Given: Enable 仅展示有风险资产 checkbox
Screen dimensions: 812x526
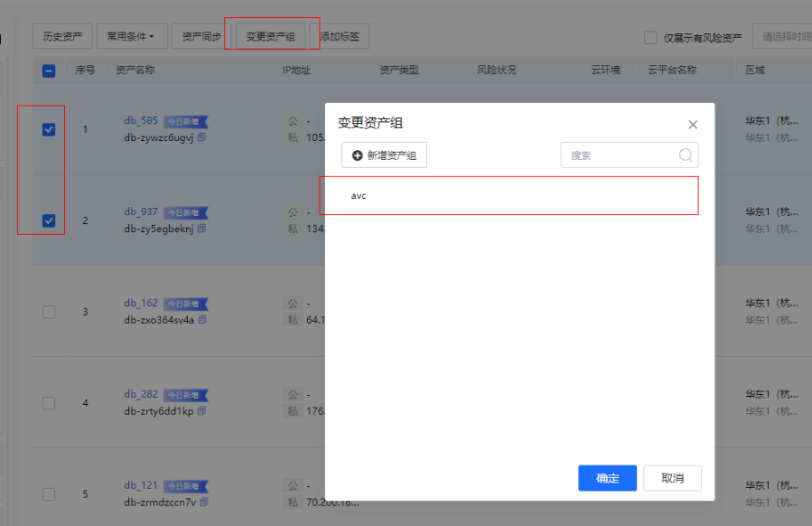Looking at the screenshot, I should [650, 38].
